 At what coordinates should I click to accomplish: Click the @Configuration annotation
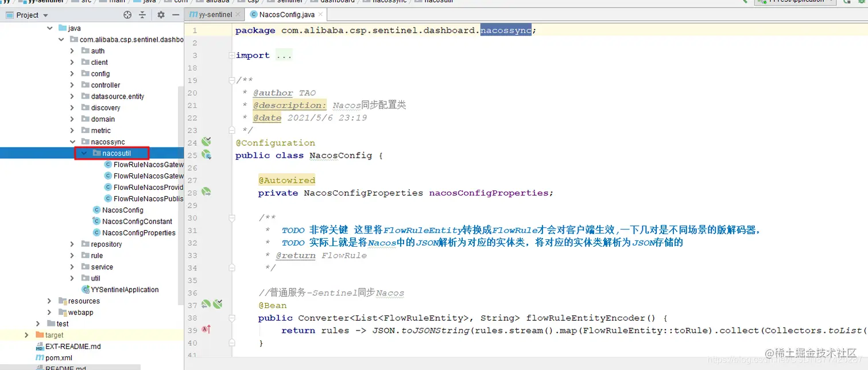click(275, 143)
